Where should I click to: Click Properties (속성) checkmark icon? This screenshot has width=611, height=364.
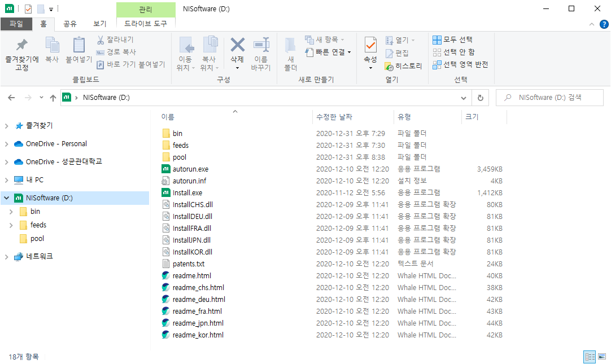370,45
